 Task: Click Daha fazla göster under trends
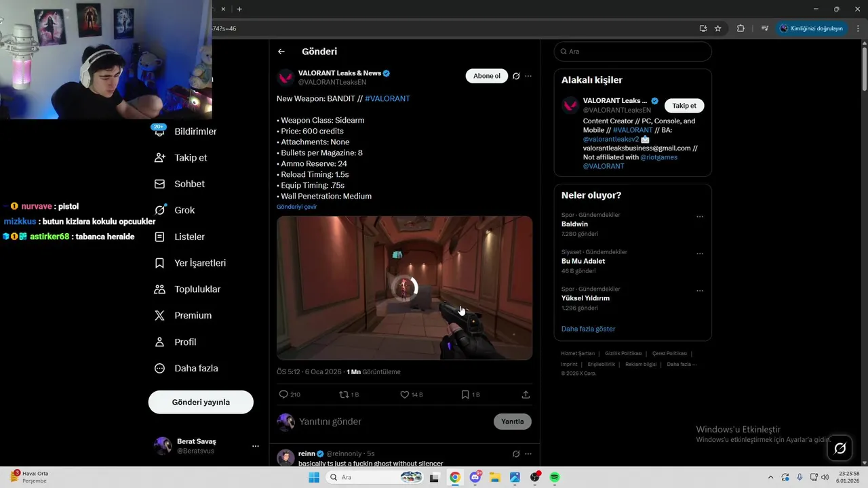pos(588,329)
